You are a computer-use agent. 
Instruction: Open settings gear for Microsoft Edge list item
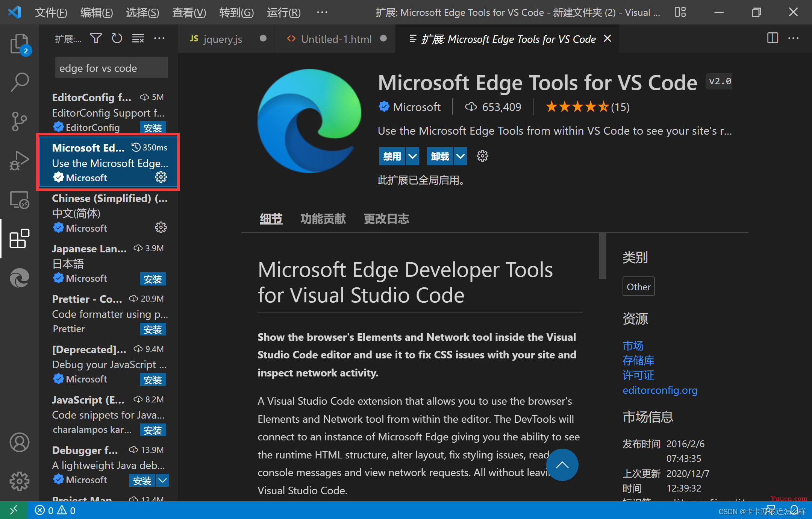161,177
